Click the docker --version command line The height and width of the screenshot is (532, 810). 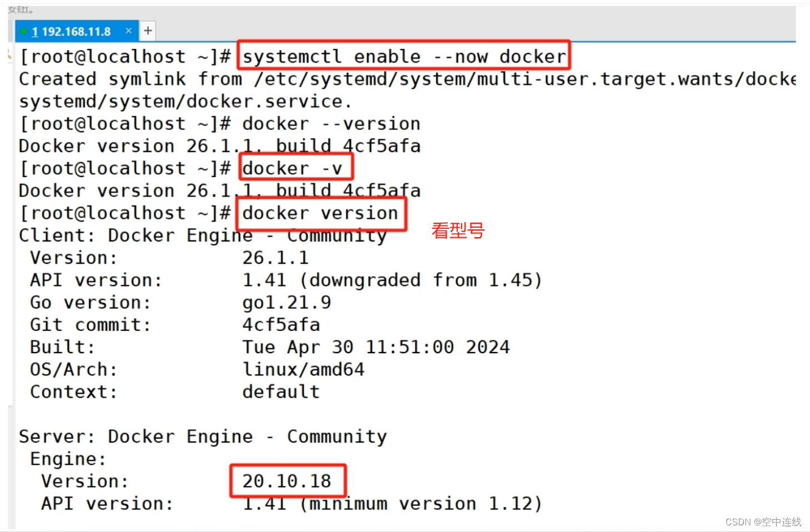click(x=331, y=123)
